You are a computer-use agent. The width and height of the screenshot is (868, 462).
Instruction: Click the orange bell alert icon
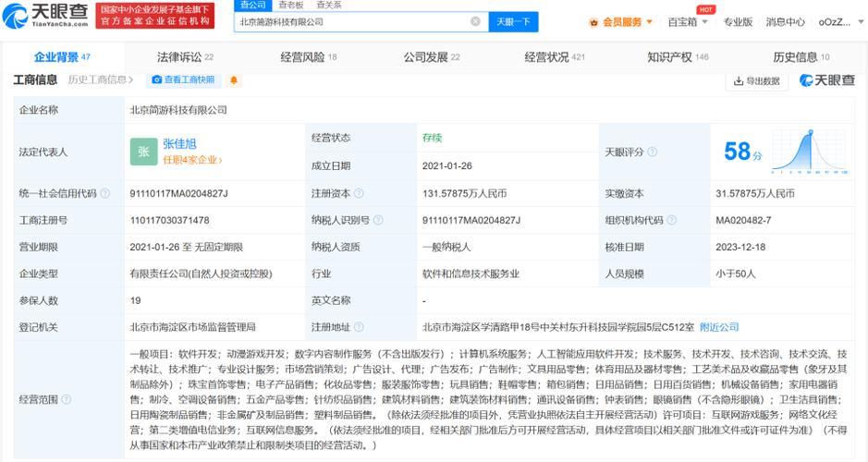tap(234, 80)
